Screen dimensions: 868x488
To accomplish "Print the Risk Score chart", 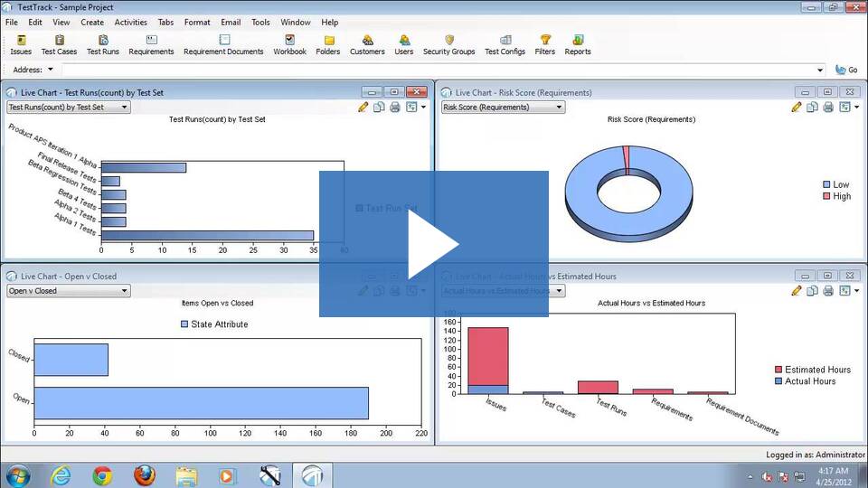I will click(x=828, y=108).
